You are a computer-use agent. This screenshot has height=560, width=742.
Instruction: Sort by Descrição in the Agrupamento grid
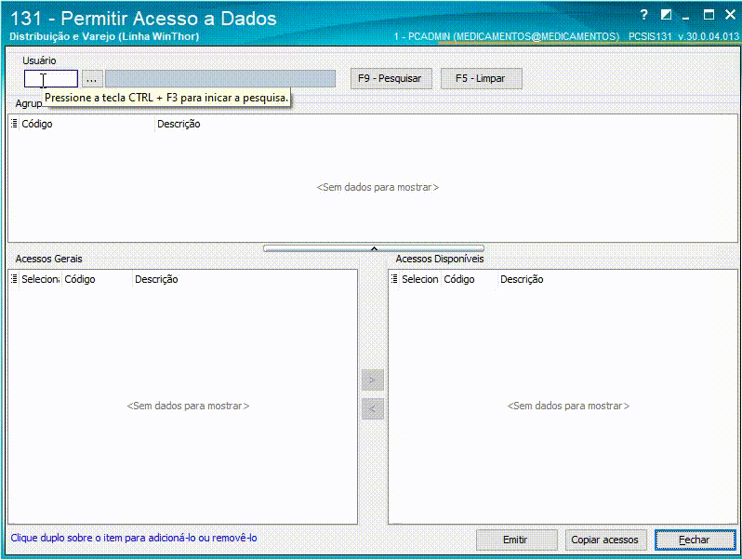coord(444,124)
